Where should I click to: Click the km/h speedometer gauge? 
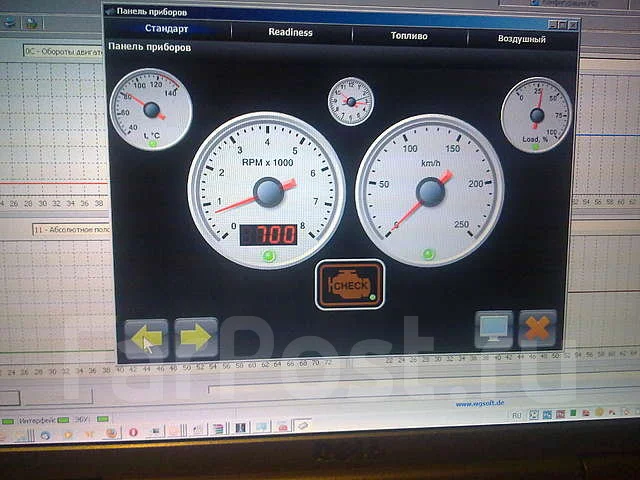point(429,191)
